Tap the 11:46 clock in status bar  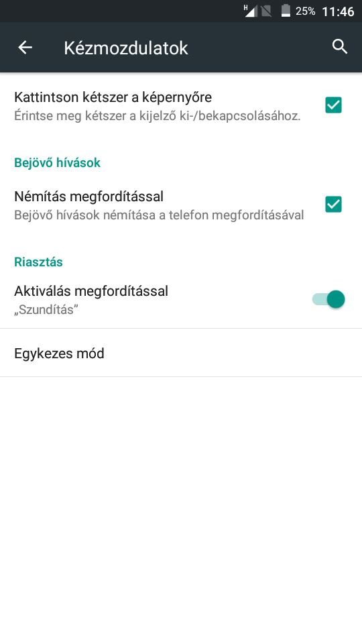coord(338,11)
